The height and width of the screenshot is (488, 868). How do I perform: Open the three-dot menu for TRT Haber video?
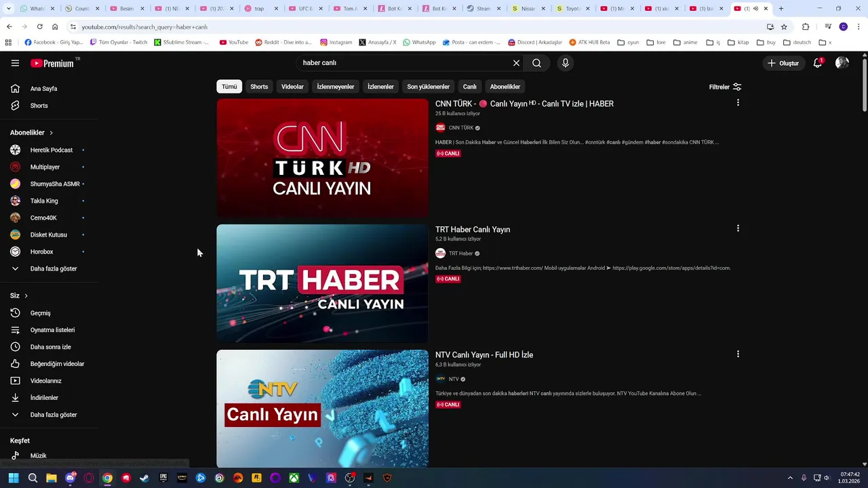[738, 228]
